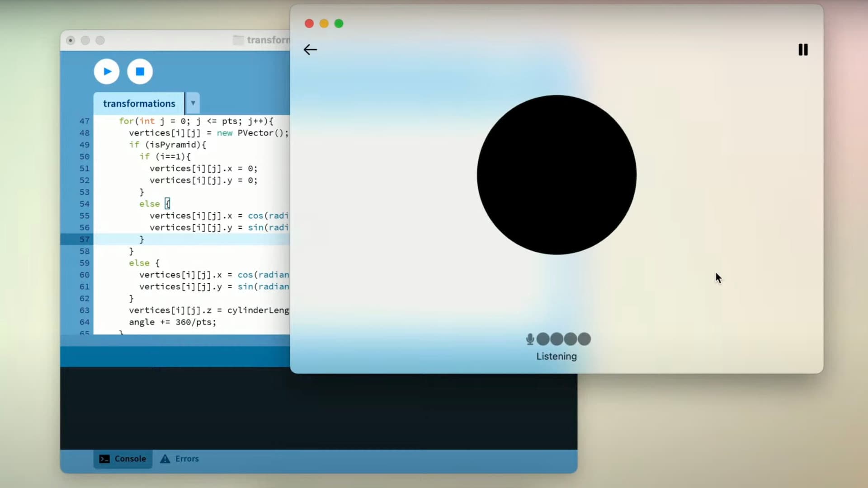Pause the voice session
The height and width of the screenshot is (488, 868).
[x=803, y=50]
